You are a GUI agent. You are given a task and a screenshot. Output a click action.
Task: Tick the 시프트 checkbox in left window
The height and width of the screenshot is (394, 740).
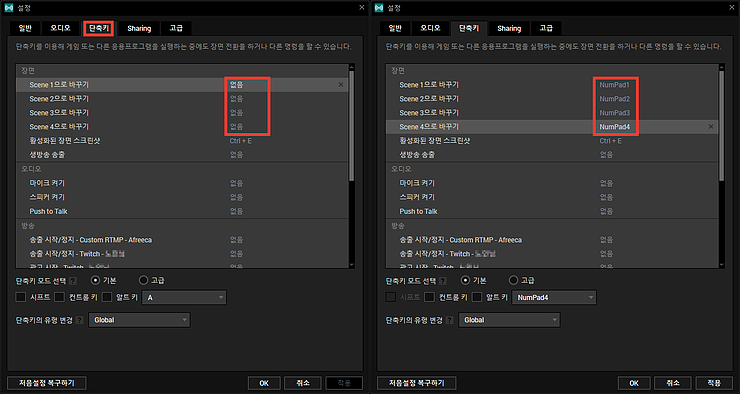[x=21, y=297]
